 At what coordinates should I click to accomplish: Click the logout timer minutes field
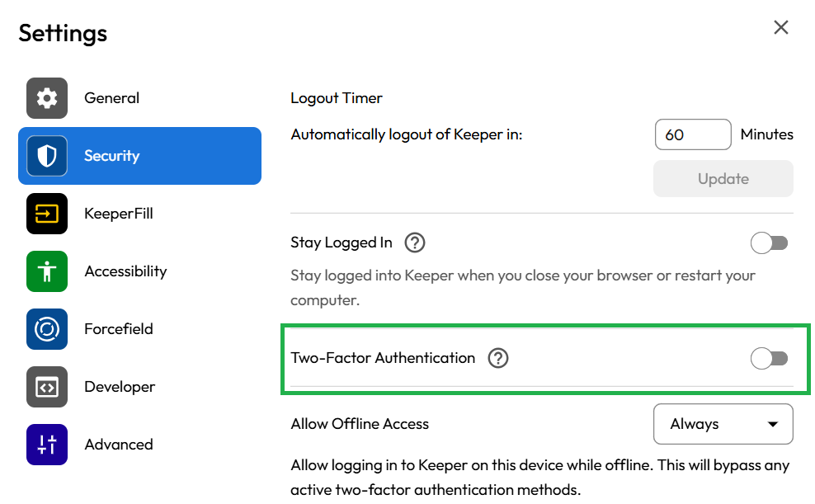(x=692, y=134)
